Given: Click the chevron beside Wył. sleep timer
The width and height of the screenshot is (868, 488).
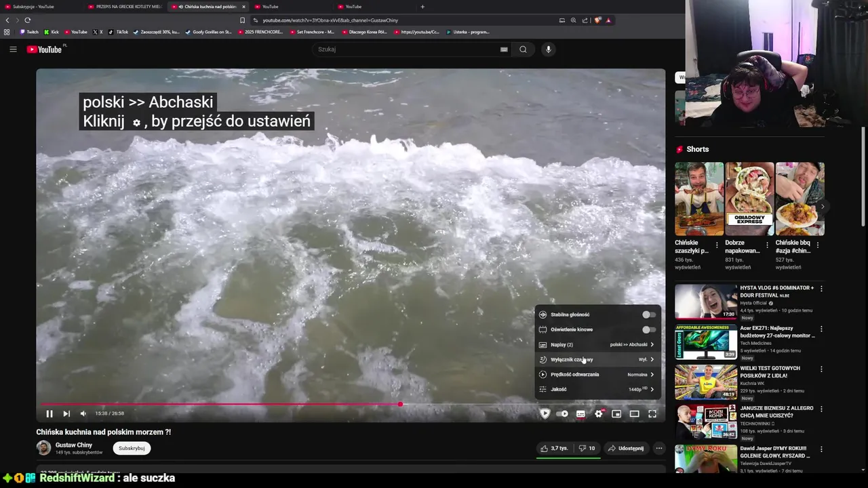Looking at the screenshot, I should tap(652, 359).
